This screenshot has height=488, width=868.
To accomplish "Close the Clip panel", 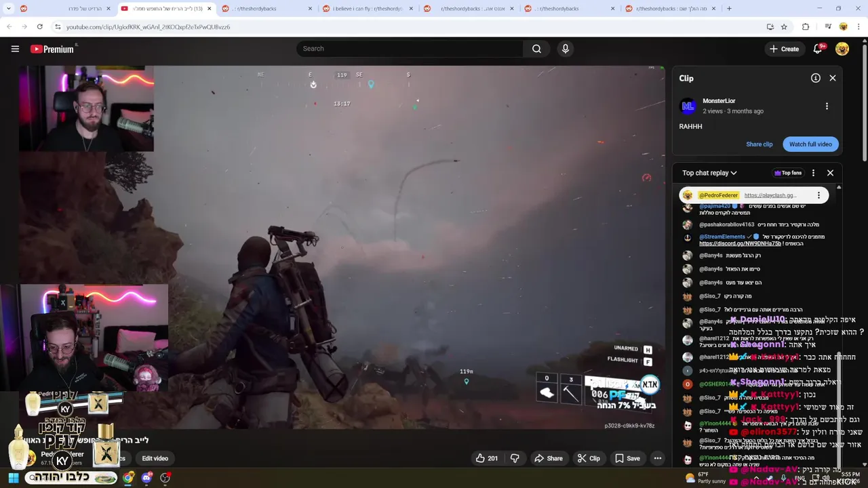I will click(x=833, y=78).
